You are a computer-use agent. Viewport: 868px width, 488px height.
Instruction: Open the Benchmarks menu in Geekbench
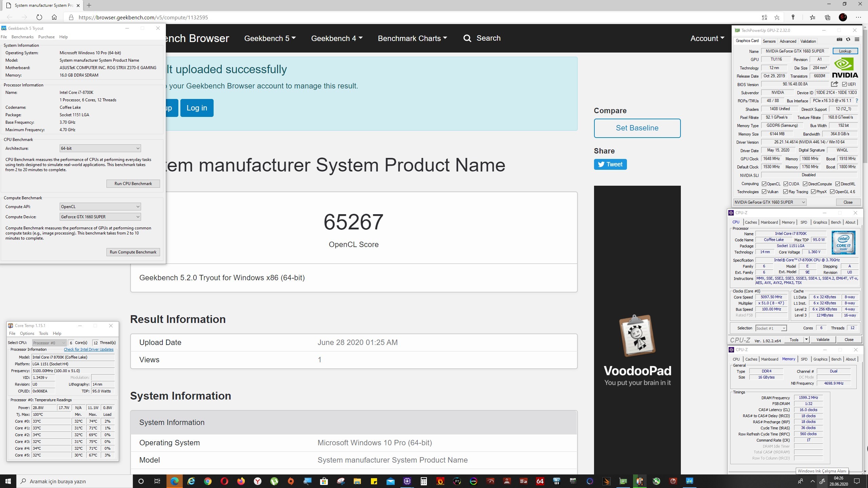[x=22, y=37]
